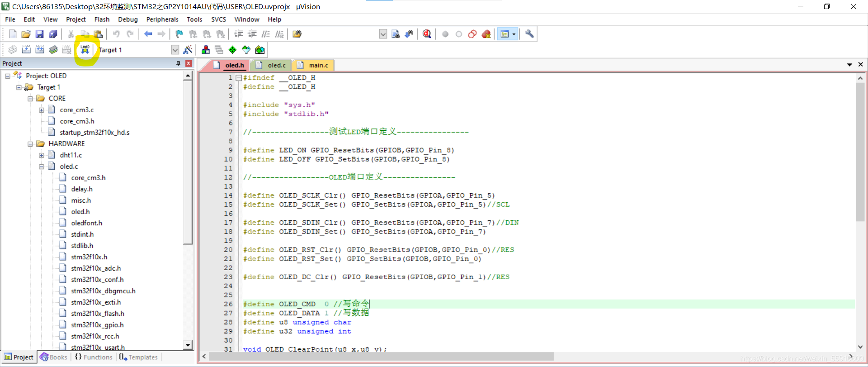Open the Project menu
This screenshot has height=367, width=868.
[x=76, y=19]
